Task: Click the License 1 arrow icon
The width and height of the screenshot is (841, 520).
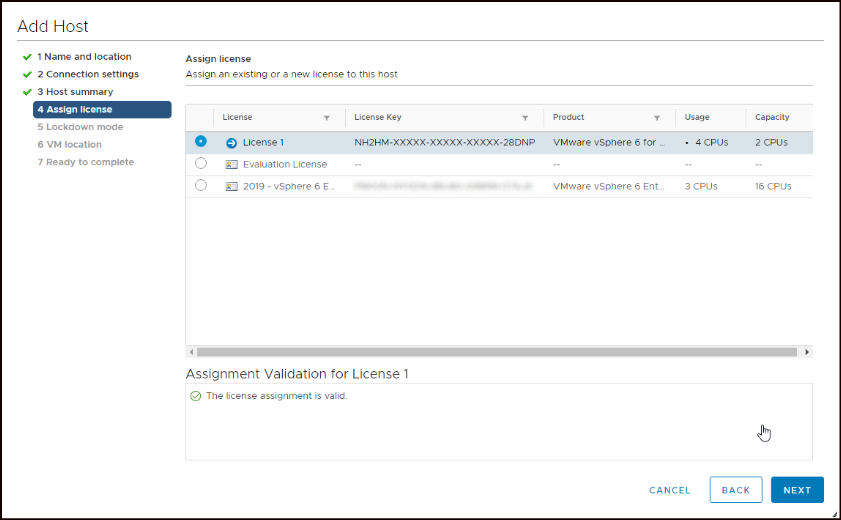Action: point(231,143)
